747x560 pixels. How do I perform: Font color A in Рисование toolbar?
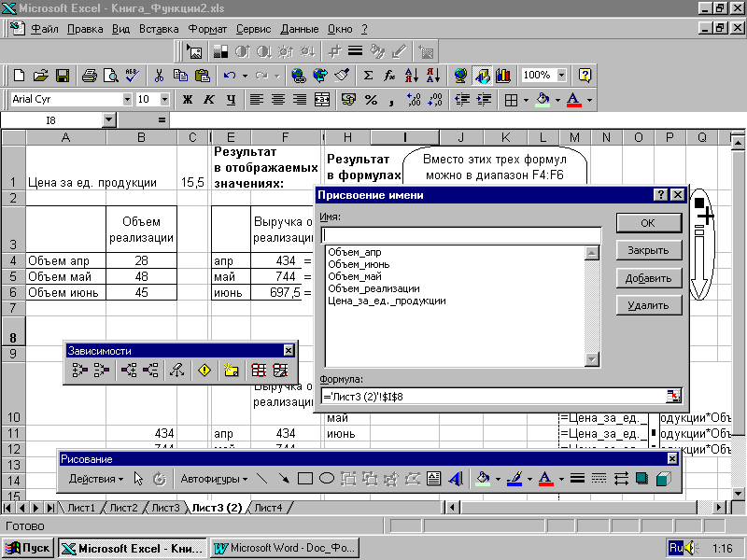coord(546,479)
